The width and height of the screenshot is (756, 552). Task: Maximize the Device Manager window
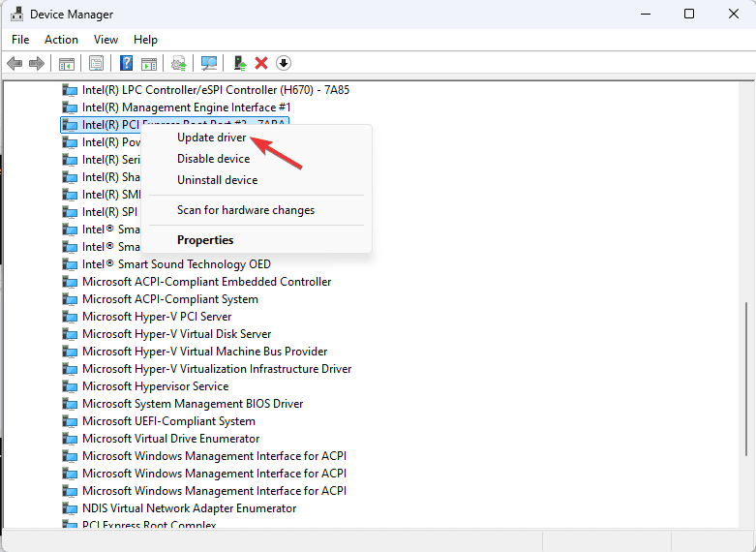(689, 14)
